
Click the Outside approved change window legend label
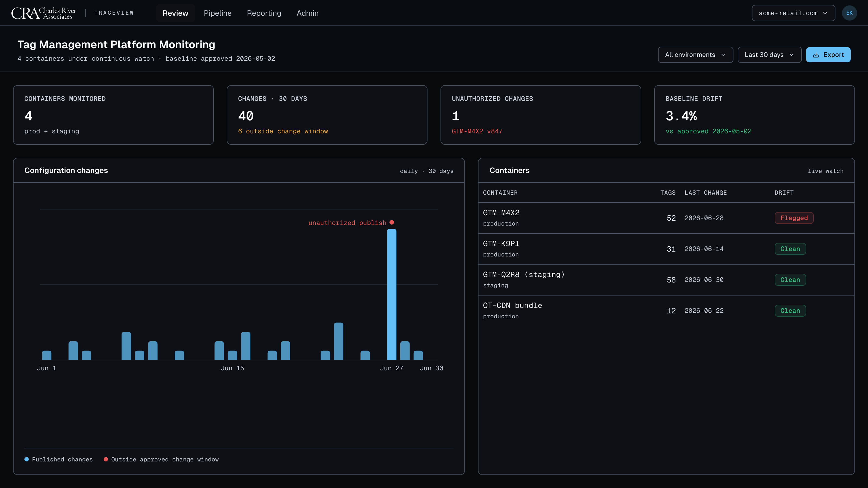coord(165,460)
